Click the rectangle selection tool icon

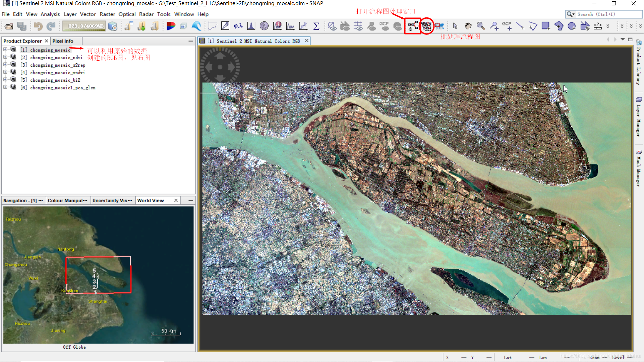click(545, 26)
